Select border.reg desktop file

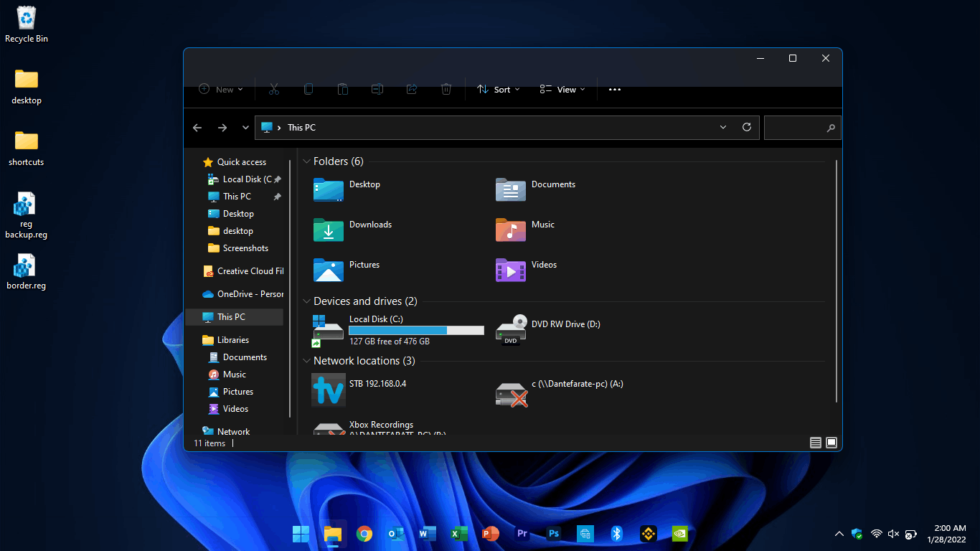27,273
